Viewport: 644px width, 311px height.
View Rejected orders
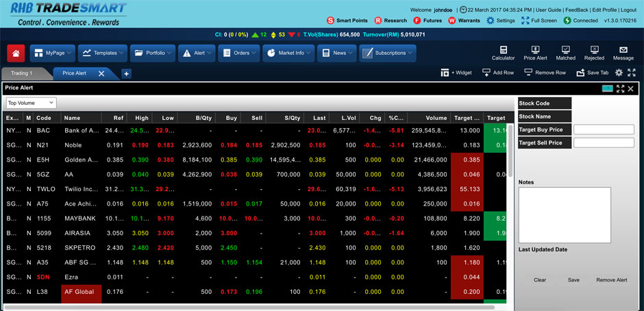tap(594, 53)
